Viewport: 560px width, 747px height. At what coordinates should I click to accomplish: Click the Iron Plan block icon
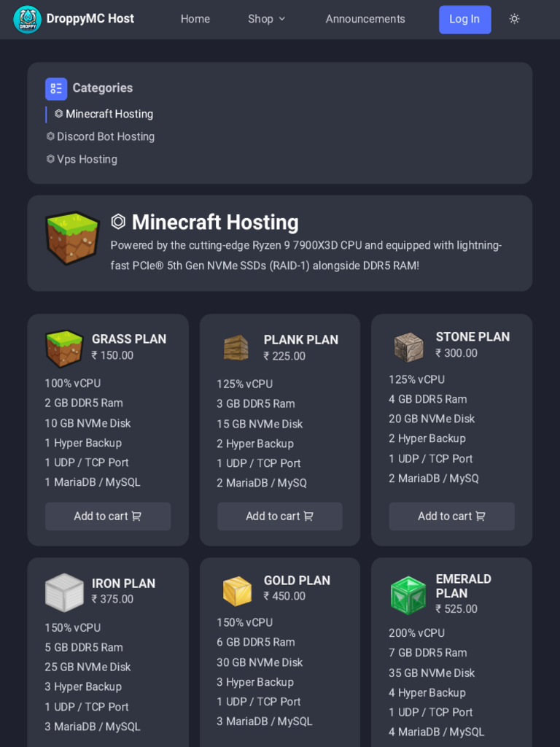tap(64, 592)
